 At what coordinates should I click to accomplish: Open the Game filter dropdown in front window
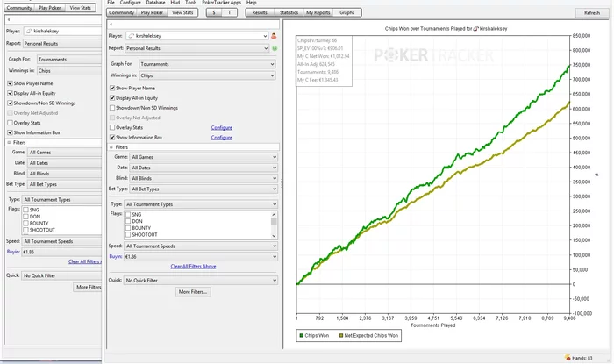click(203, 157)
